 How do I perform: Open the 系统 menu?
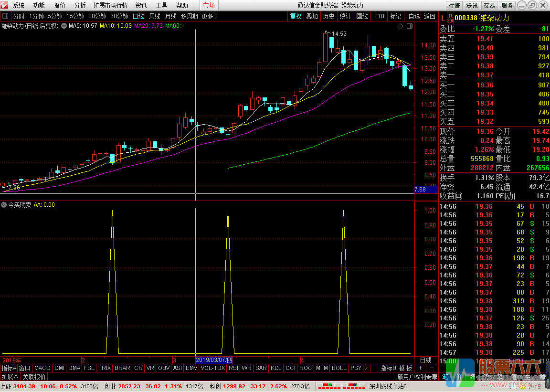[x=19, y=5]
